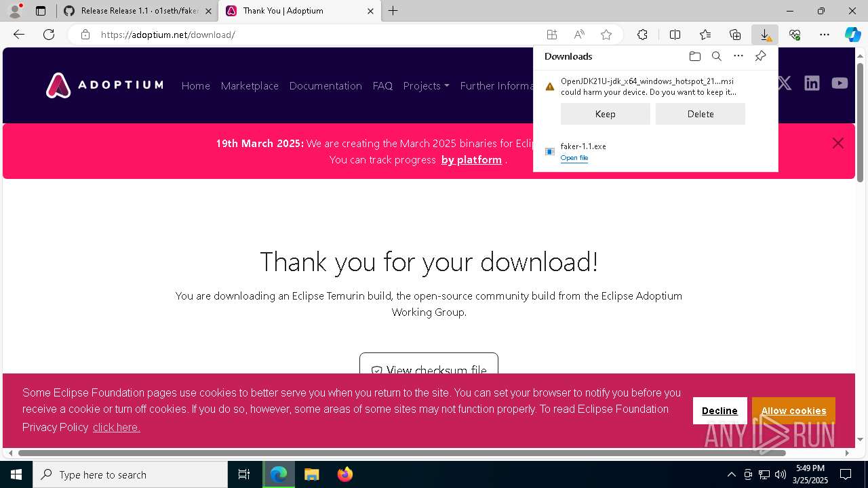Open the taskbar clock showing 5:49 PM

pyautogui.click(x=810, y=474)
